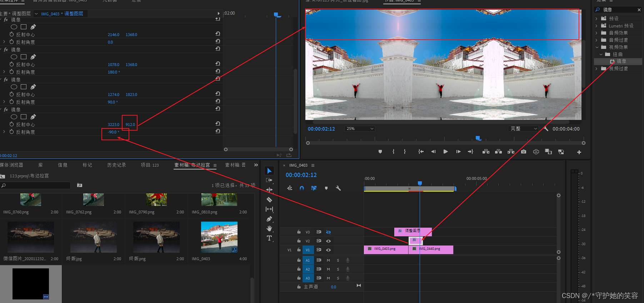This screenshot has width=644, height=303.
Task: Switch to the 历史记录 tab
Action: pyautogui.click(x=117, y=165)
